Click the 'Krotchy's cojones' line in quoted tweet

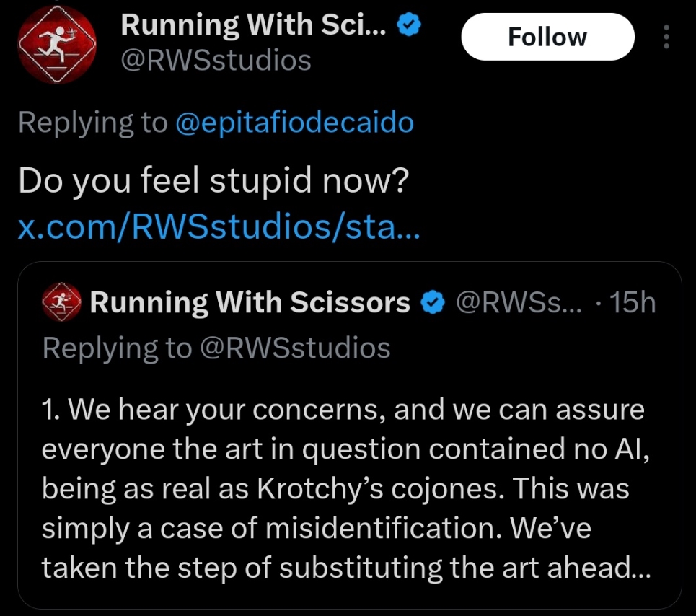(x=335, y=489)
